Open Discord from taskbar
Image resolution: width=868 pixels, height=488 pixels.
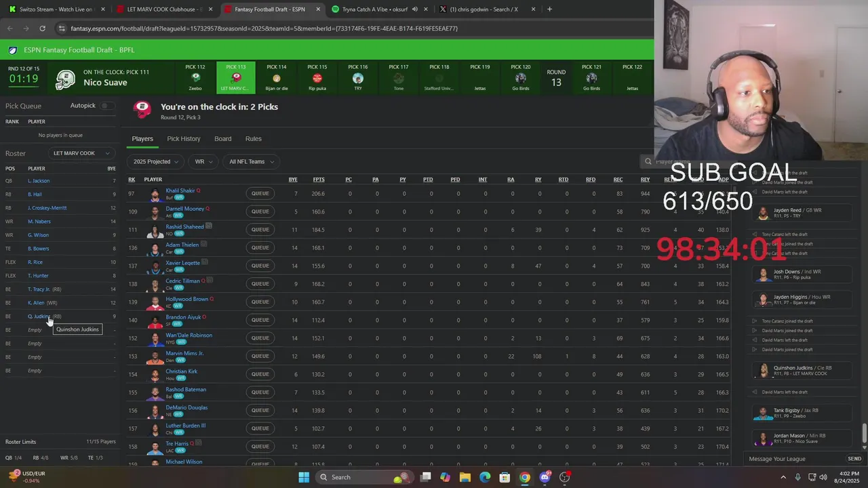pos(545,477)
